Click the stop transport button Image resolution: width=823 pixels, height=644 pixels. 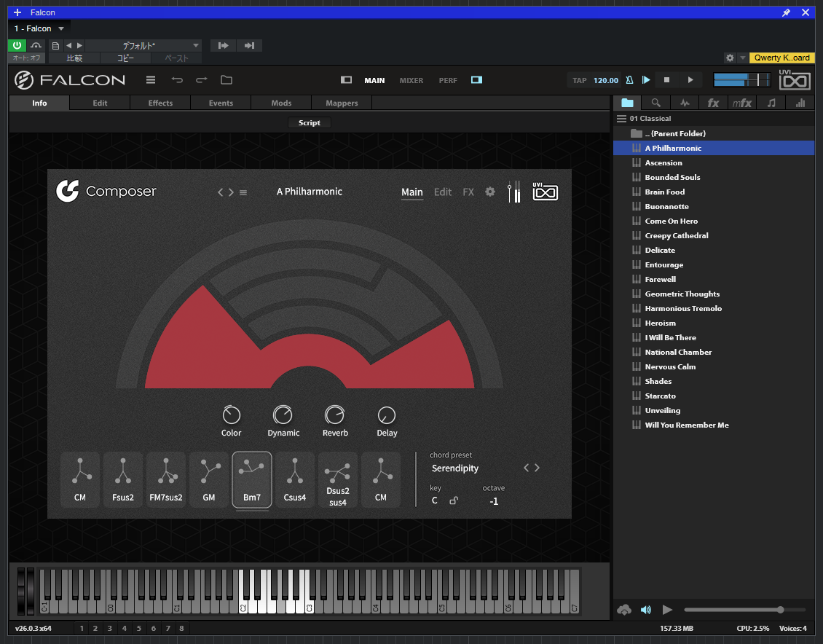click(666, 80)
